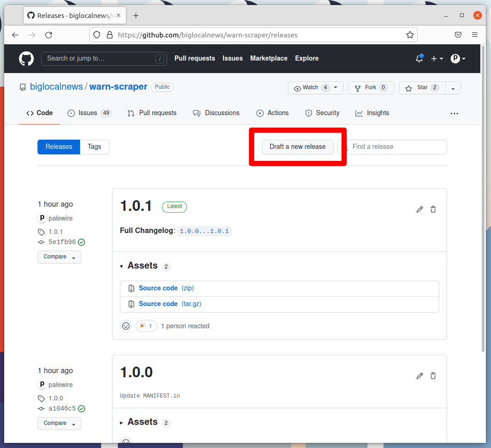Click the 1.0.1 tag link

[x=56, y=232]
